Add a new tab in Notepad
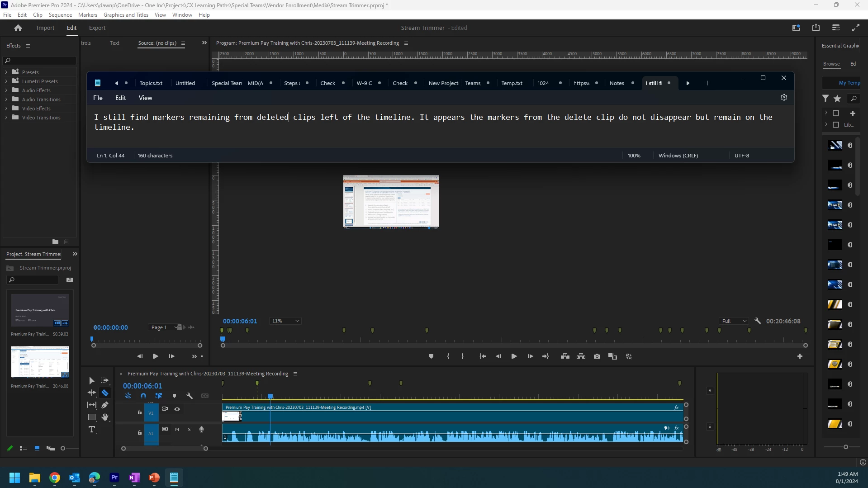 click(707, 83)
